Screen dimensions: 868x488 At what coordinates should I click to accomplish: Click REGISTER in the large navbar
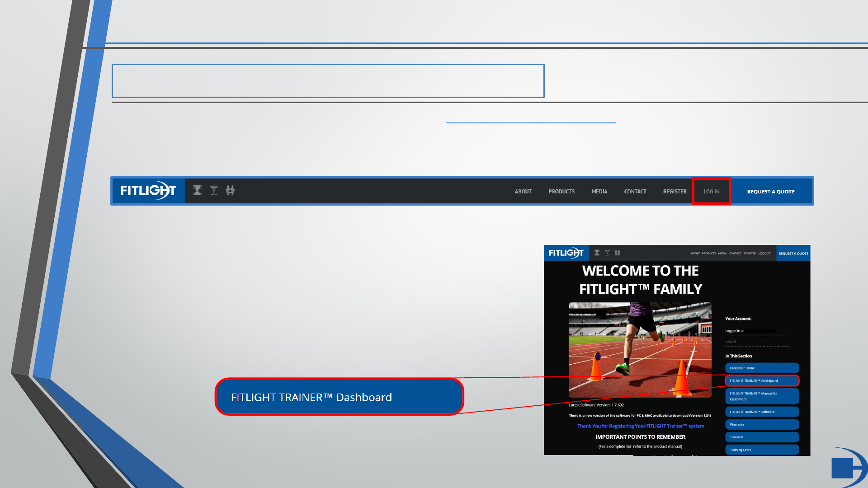[675, 192]
